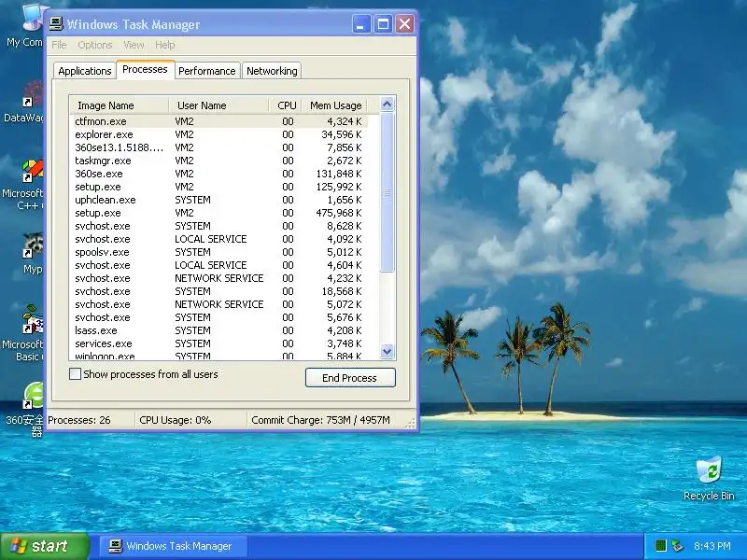Select the lsass.exe process
The width and height of the screenshot is (747, 560).
(x=219, y=330)
